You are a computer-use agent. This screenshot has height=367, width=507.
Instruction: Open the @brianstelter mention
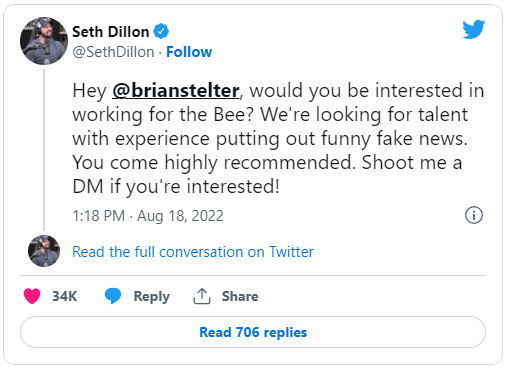point(176,90)
